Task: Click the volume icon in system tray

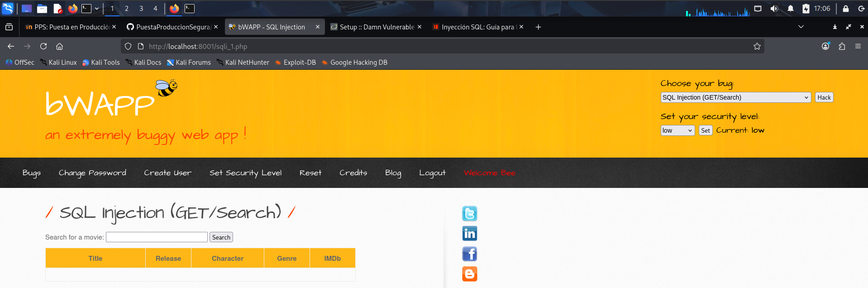Action: 774,8
